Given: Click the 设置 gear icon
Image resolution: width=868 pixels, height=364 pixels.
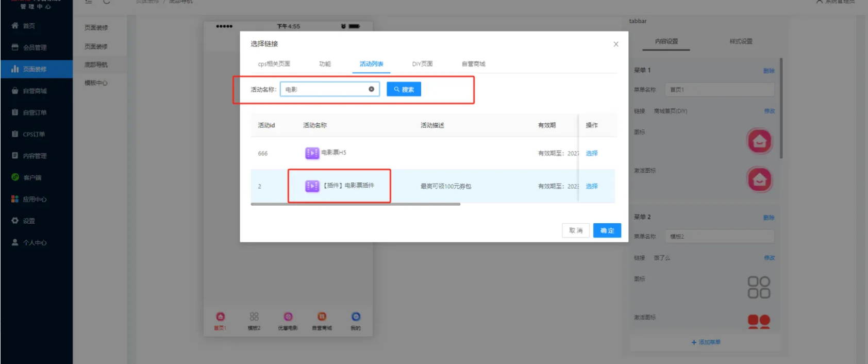Looking at the screenshot, I should point(15,220).
